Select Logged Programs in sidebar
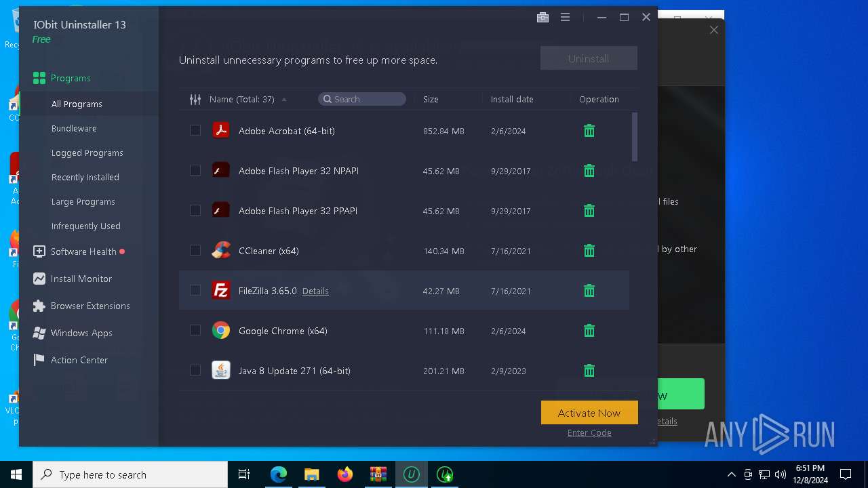This screenshot has width=868, height=488. pyautogui.click(x=89, y=152)
